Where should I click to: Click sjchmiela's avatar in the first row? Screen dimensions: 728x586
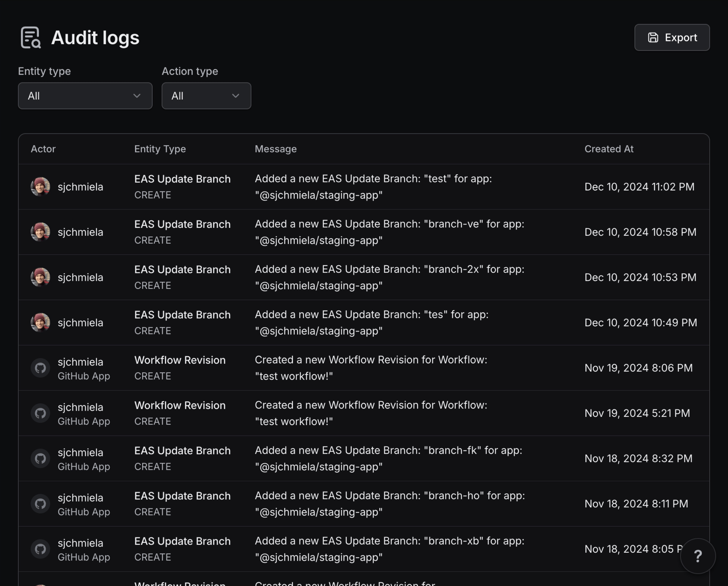[x=40, y=186]
